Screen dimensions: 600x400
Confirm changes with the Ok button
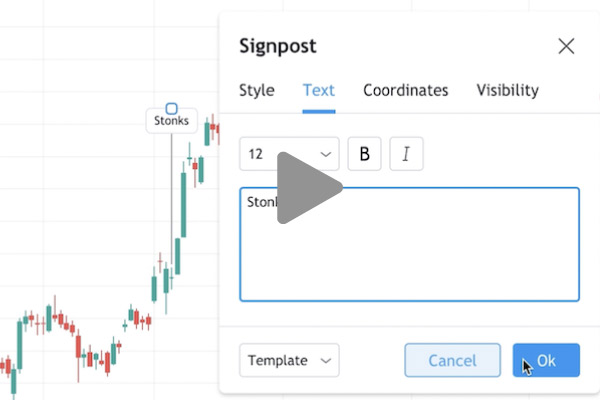point(546,360)
